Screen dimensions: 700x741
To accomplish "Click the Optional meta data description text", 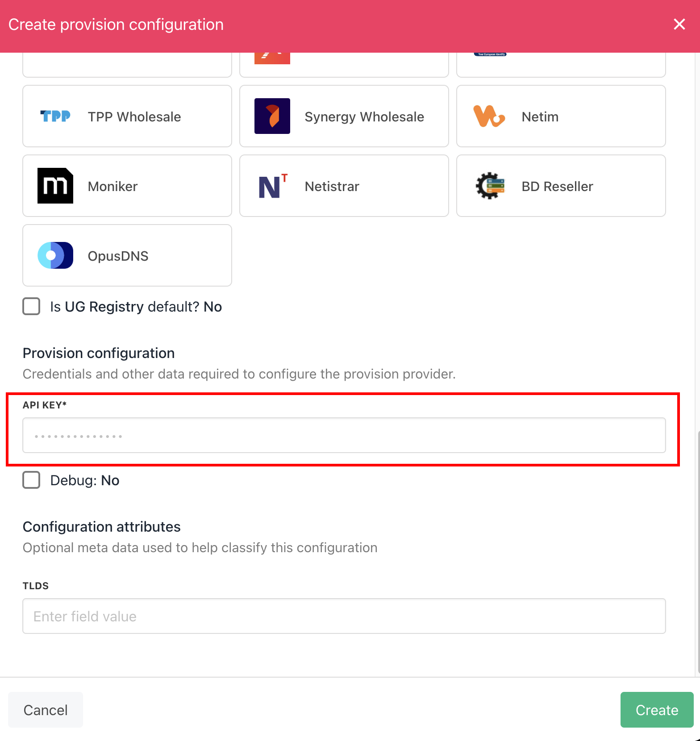I will point(200,548).
